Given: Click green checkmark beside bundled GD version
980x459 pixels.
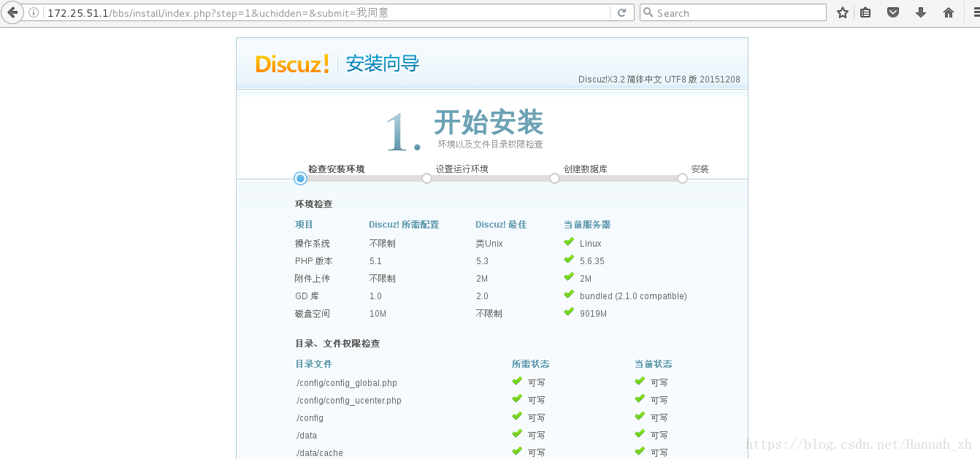Looking at the screenshot, I should click(x=569, y=294).
